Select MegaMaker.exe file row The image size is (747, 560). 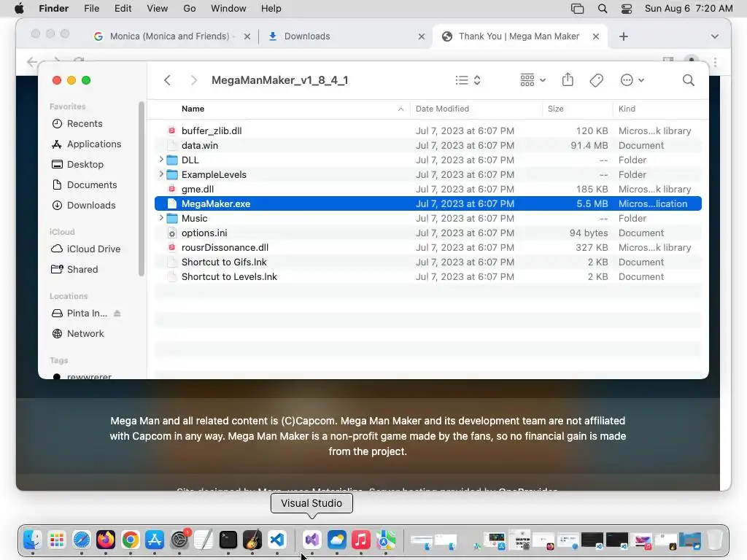[427, 203]
